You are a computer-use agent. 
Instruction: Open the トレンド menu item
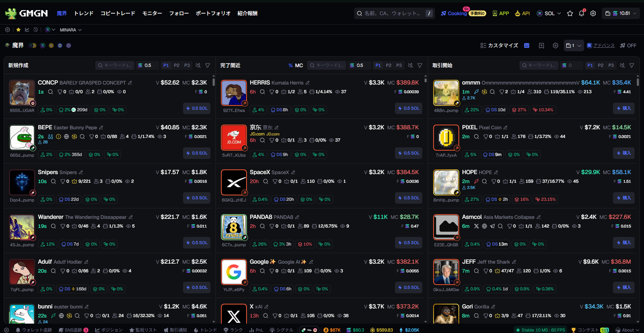click(84, 13)
